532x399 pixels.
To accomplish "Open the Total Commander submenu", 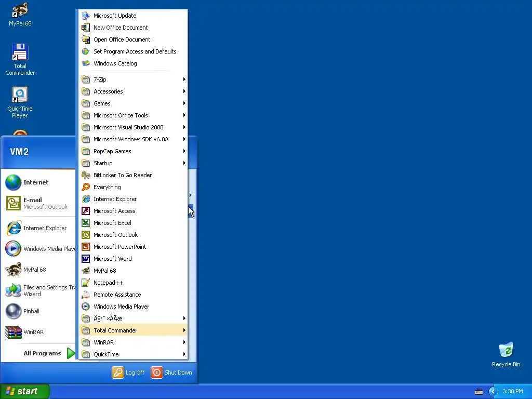I will tap(133, 330).
